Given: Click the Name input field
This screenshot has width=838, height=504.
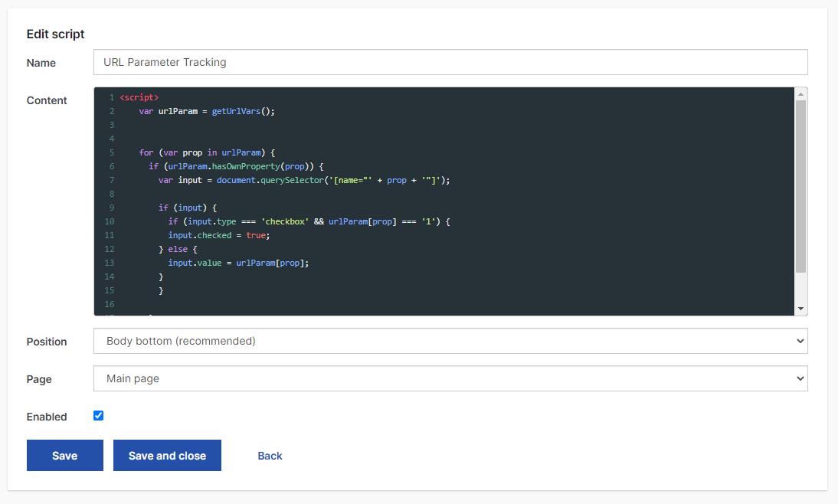Looking at the screenshot, I should [x=450, y=62].
